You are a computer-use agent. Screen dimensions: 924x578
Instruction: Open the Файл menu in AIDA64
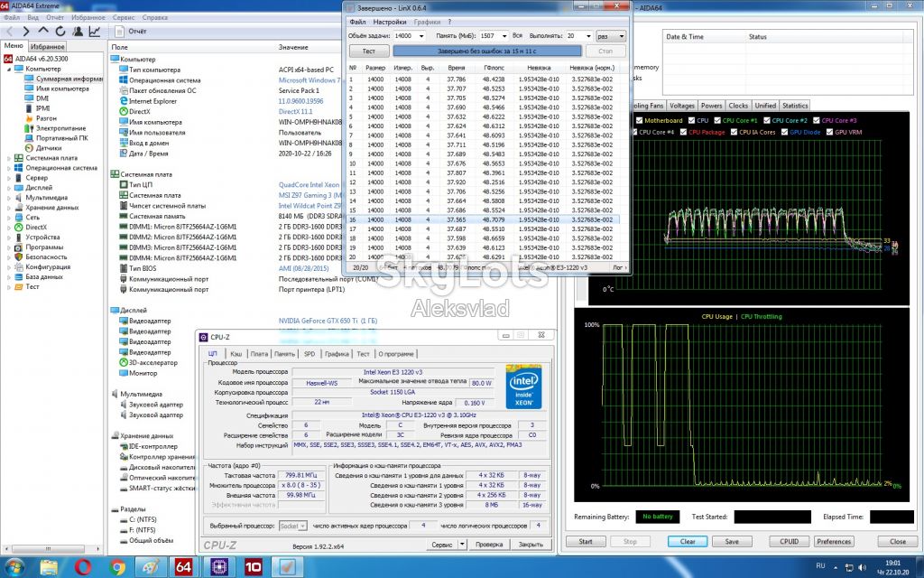click(x=11, y=18)
